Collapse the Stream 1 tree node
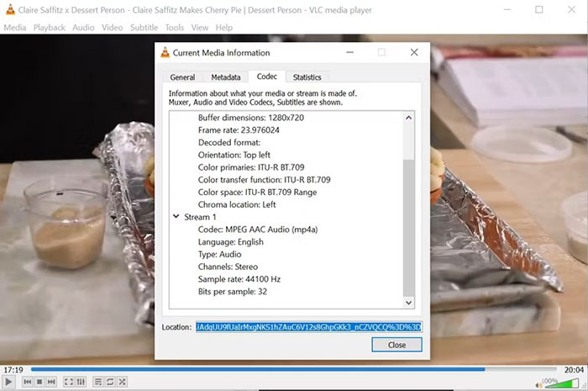588x391 pixels. (x=175, y=217)
